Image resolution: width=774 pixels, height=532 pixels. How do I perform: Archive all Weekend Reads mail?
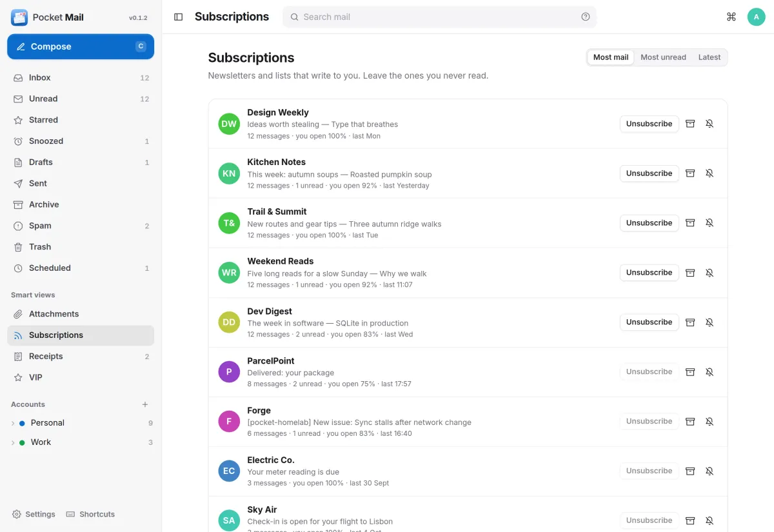pos(690,273)
